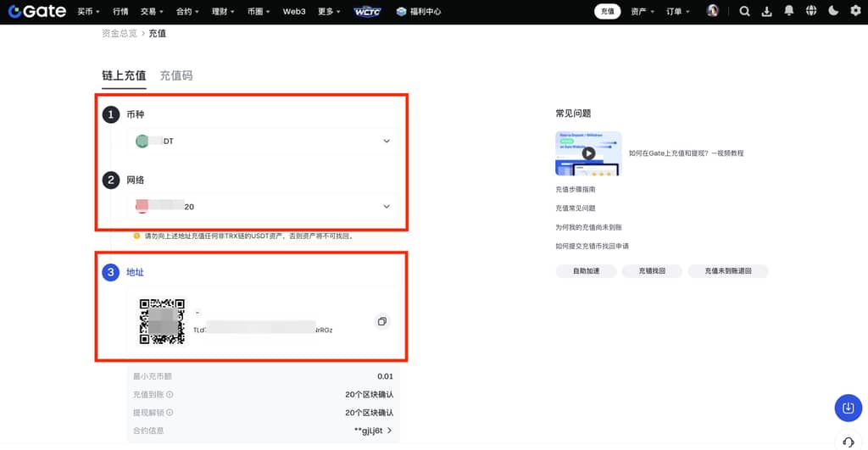
Task: Click the 充值未到账退回 button
Action: tap(728, 271)
